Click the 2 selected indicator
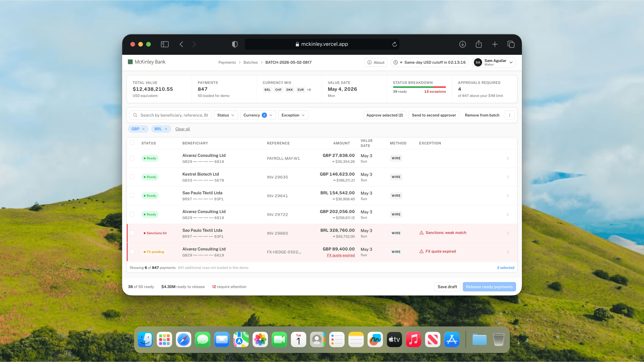 505,268
